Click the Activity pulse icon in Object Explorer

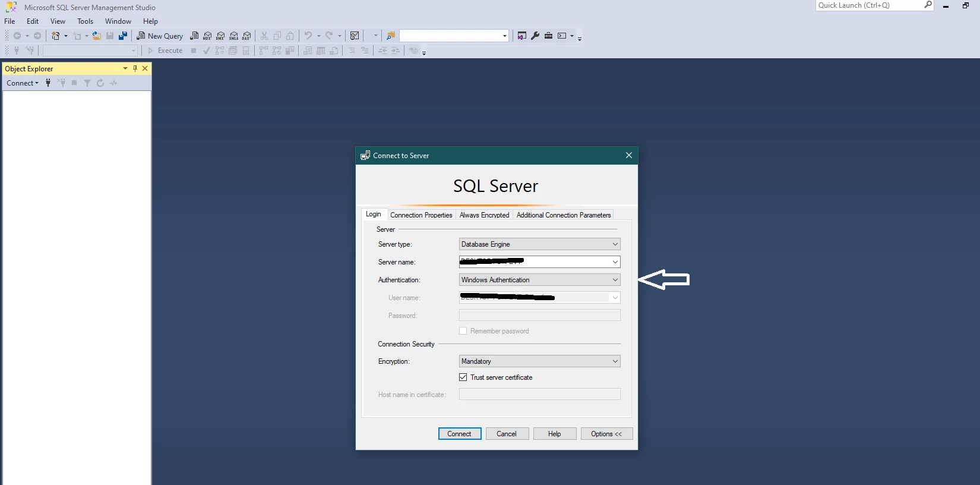pos(113,83)
